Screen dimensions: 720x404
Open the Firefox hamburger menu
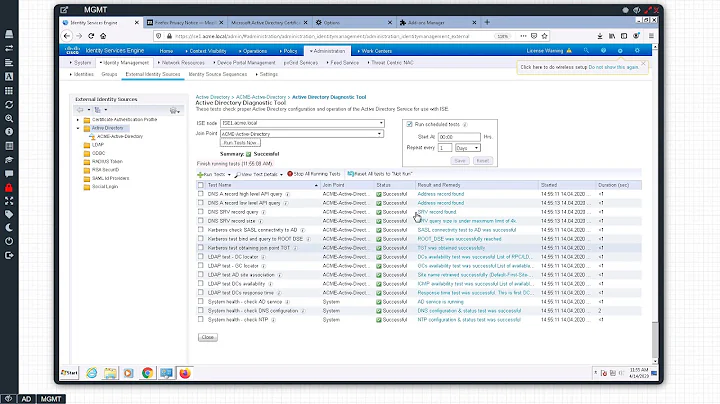click(x=651, y=36)
